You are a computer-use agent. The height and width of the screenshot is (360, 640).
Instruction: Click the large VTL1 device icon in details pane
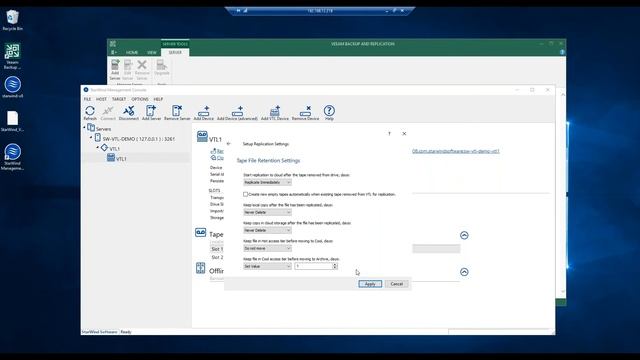pos(202,136)
